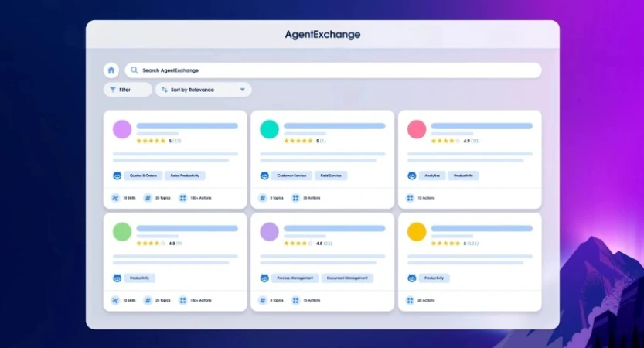Select Productivity tag on yellow-avatar card

pyautogui.click(x=434, y=278)
